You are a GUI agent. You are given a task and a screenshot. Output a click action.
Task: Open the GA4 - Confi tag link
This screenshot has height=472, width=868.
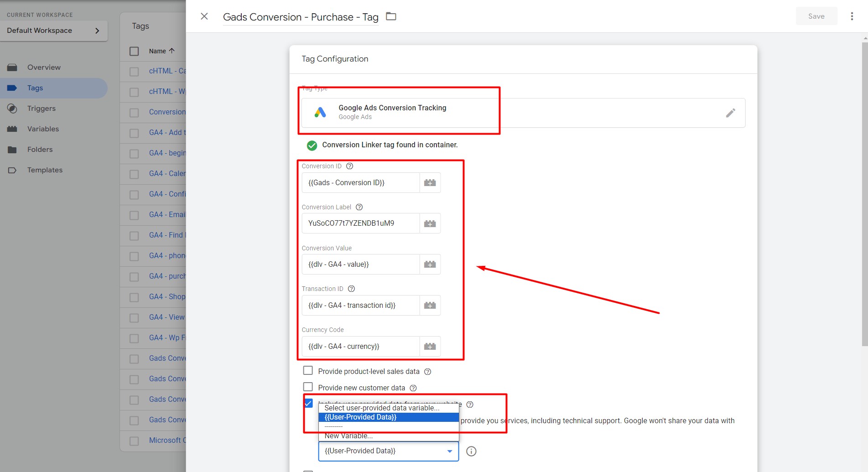pyautogui.click(x=167, y=194)
